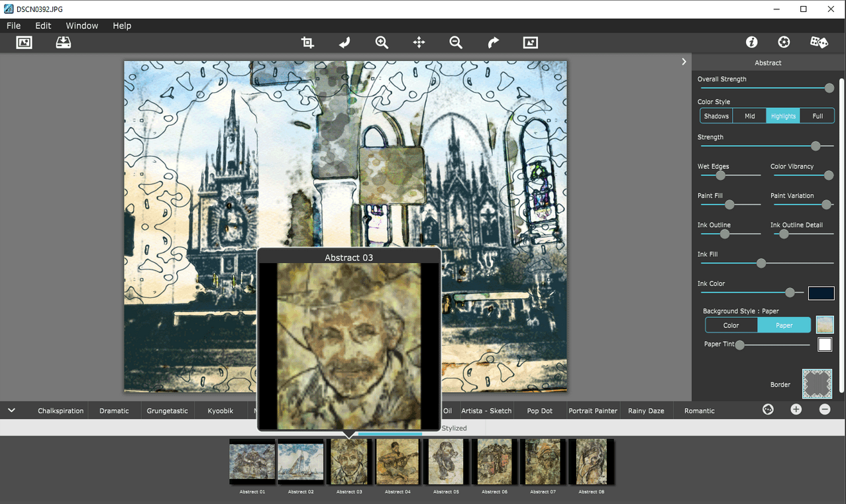Click the random dice icon

pos(819,42)
